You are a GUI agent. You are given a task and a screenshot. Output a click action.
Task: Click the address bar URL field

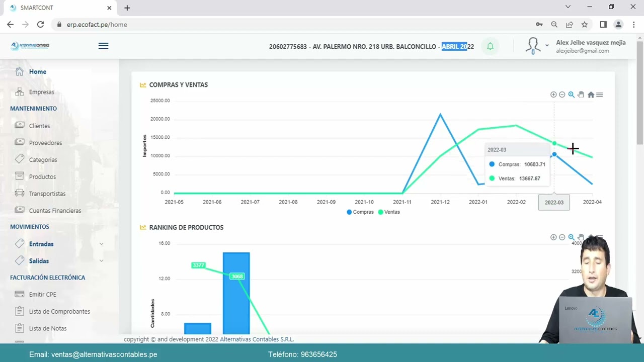pyautogui.click(x=292, y=24)
